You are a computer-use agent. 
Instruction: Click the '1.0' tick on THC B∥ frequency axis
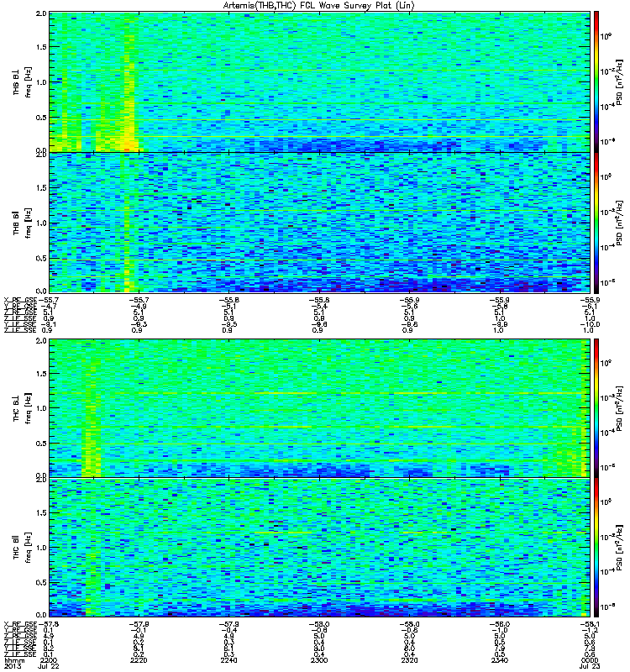[x=41, y=548]
